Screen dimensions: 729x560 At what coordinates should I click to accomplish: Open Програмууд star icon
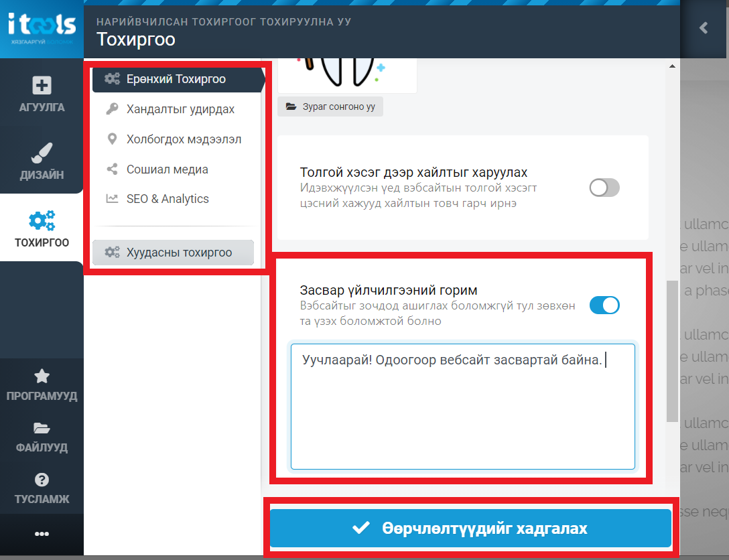click(42, 384)
